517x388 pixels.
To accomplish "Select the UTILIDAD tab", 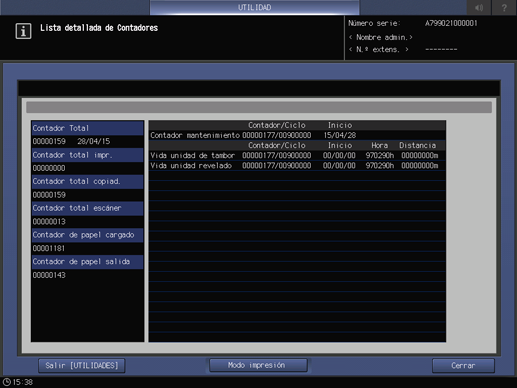I will pyautogui.click(x=255, y=7).
